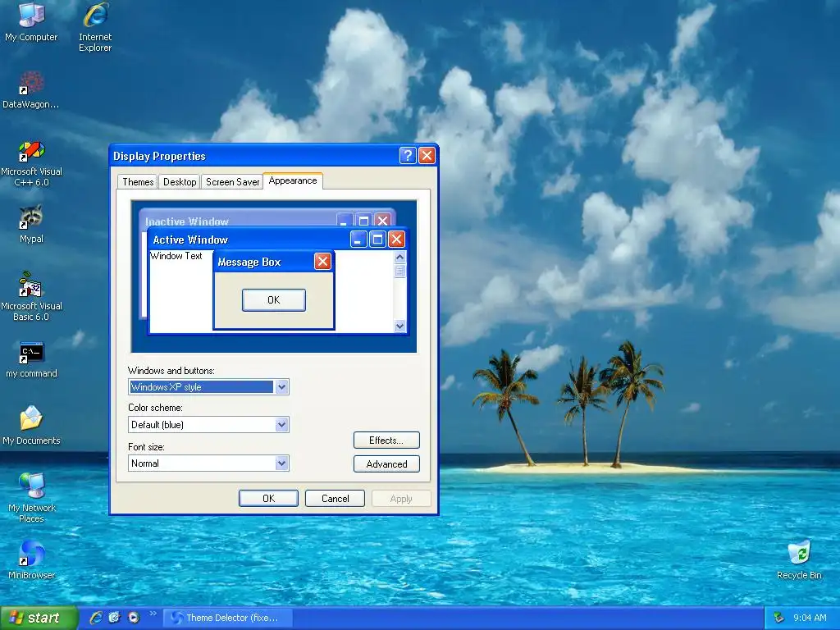Close the Display Properties dialog

(x=427, y=155)
